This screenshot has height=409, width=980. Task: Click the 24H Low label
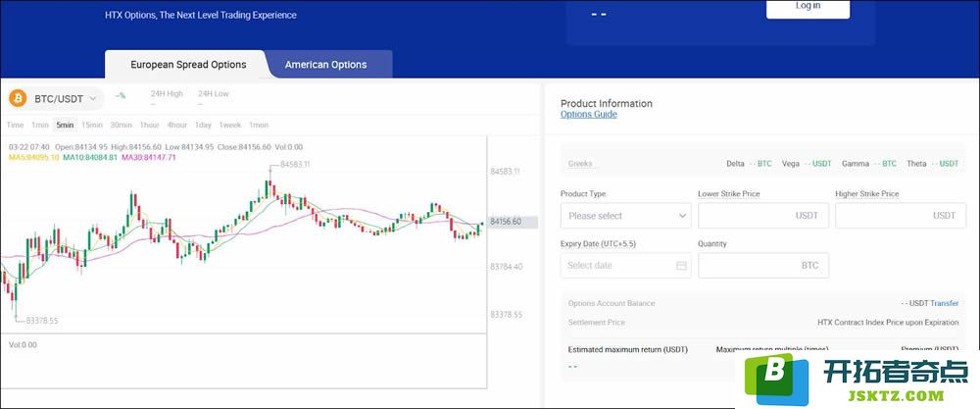click(213, 94)
